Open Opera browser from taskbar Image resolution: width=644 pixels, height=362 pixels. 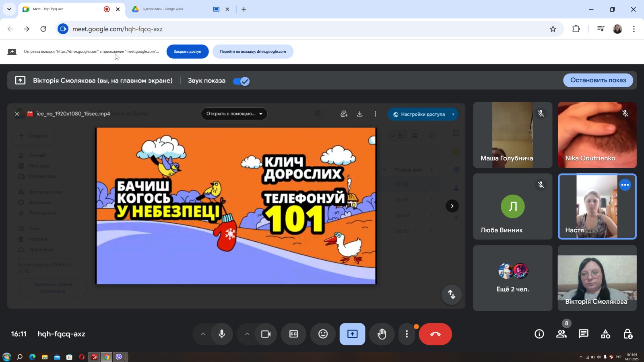tap(82, 357)
